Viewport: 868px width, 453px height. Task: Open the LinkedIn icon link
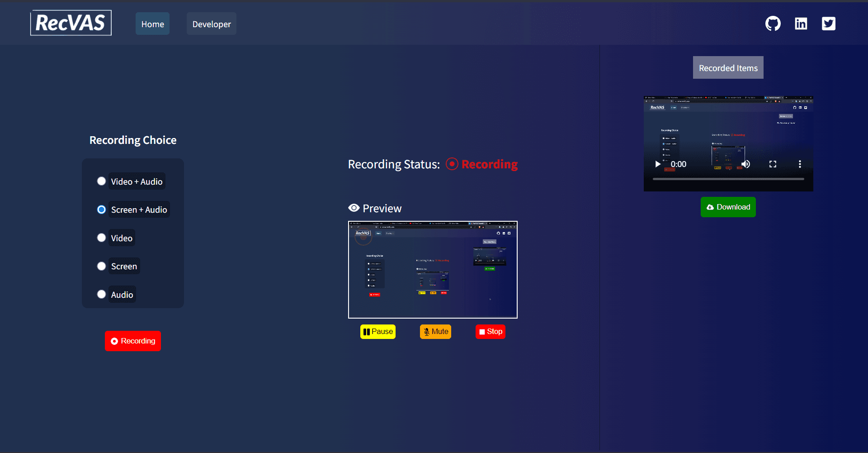[x=801, y=24]
